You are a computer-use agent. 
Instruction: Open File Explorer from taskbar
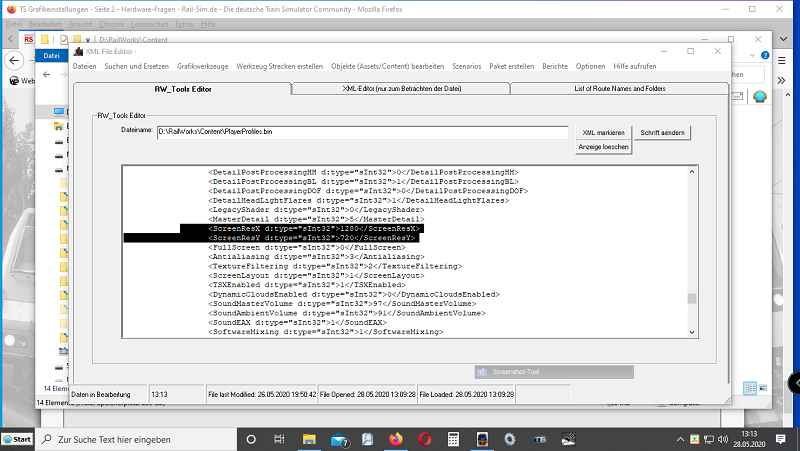click(309, 439)
